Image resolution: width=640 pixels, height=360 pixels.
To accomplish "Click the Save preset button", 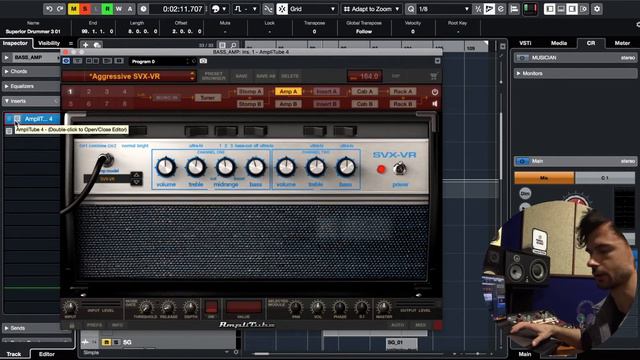I will (x=241, y=76).
